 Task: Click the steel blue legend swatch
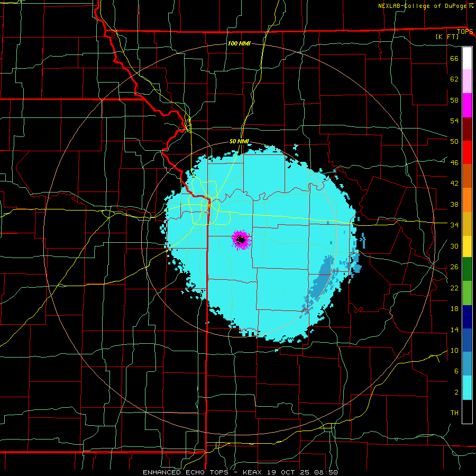[467, 364]
